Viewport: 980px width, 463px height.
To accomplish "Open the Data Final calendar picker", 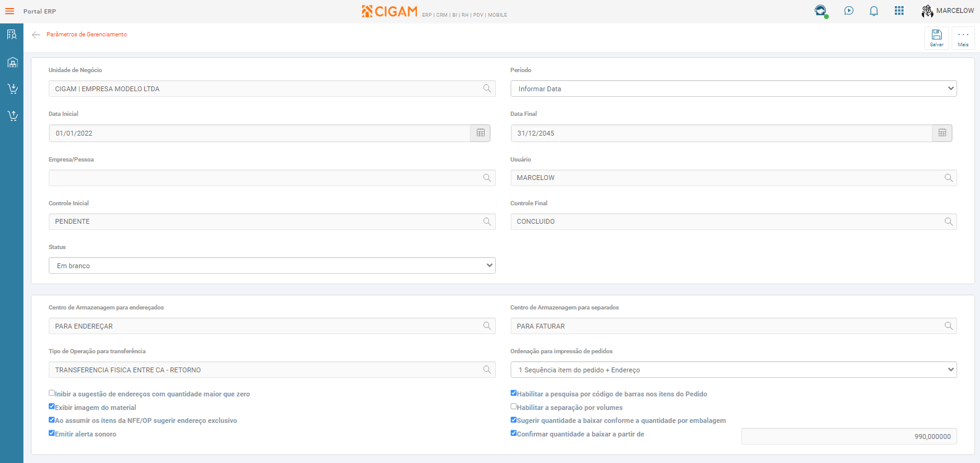I will 942,133.
